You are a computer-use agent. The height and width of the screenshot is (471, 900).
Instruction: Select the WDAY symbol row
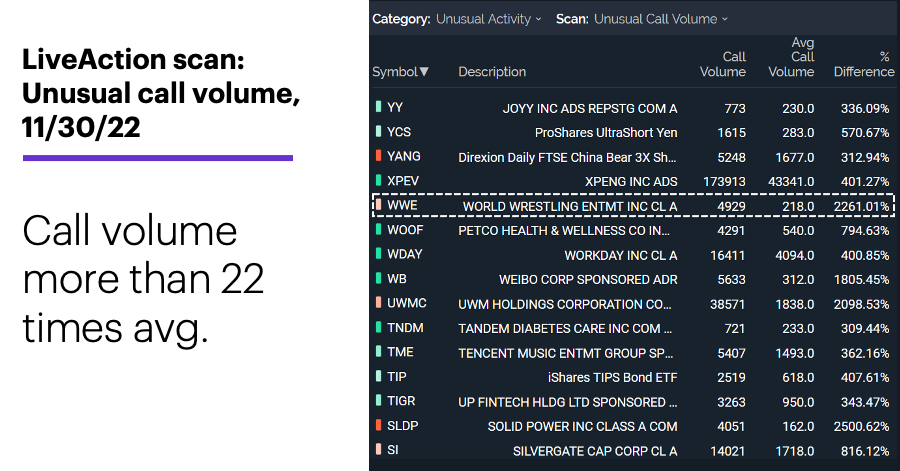tap(632, 255)
